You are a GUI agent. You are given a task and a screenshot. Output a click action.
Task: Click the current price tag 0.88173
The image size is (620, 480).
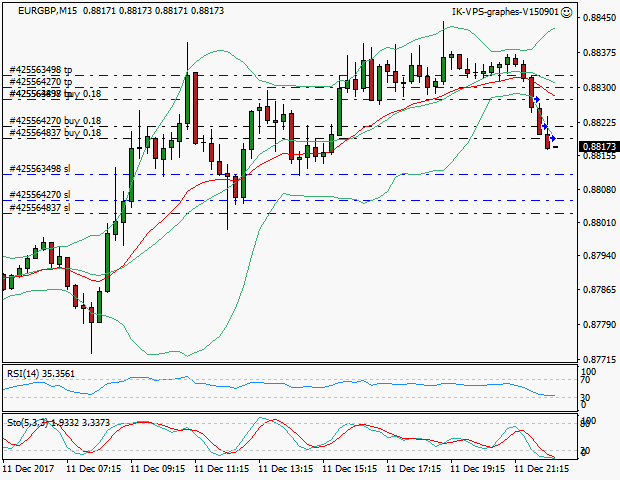pyautogui.click(x=597, y=147)
